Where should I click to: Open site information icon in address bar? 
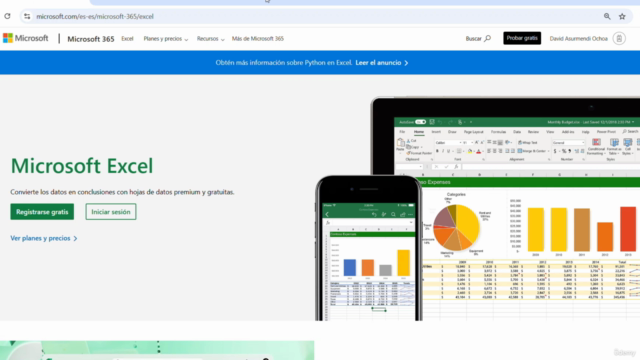[27, 16]
